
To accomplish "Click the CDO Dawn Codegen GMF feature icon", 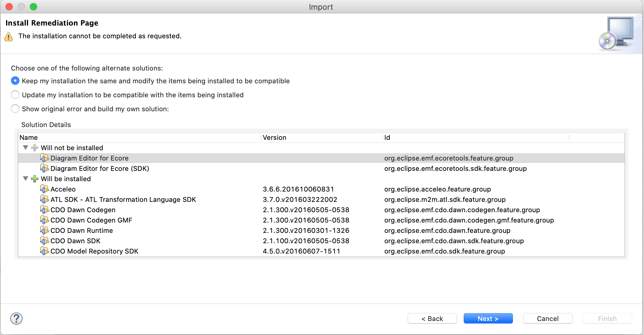I will click(44, 220).
